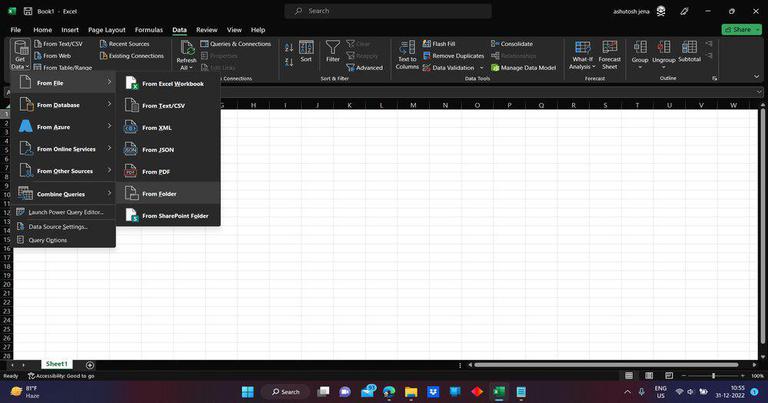Screen dimensions: 768x403
Task: Click the Share button
Action: (741, 29)
